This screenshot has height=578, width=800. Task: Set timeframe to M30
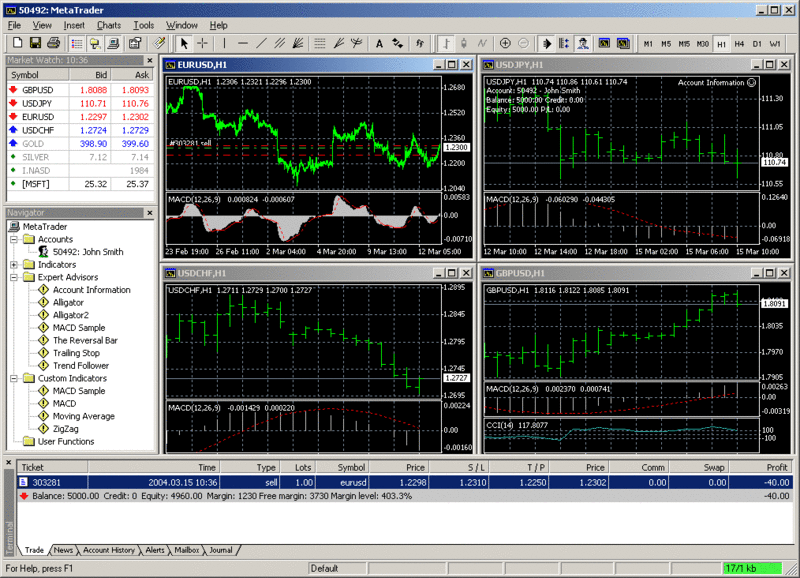point(703,44)
